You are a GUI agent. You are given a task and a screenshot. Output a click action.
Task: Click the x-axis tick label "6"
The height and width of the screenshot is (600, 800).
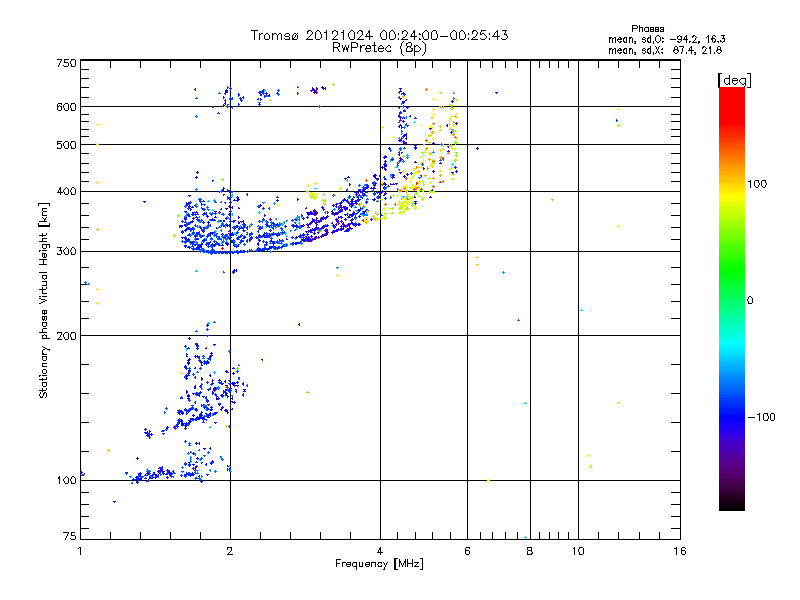(467, 552)
